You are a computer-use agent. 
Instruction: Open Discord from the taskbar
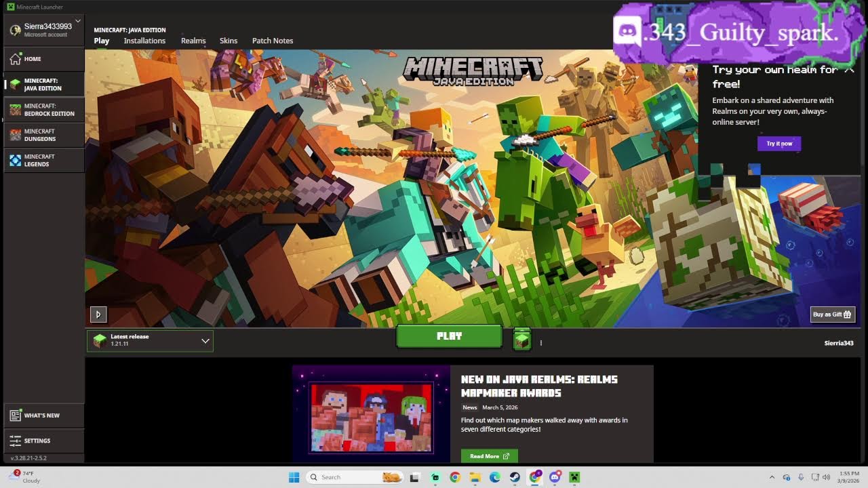click(x=555, y=477)
